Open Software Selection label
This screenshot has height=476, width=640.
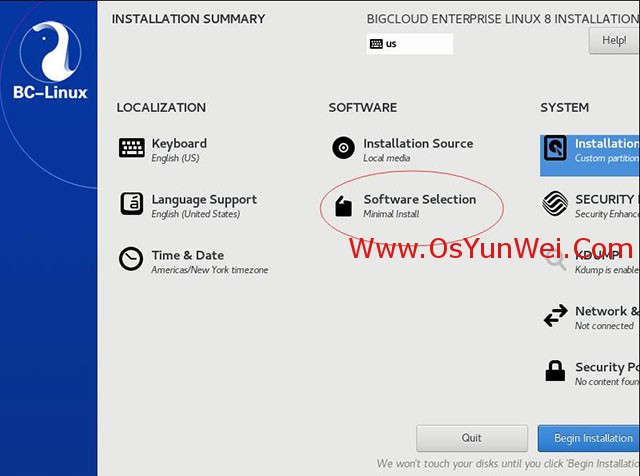click(420, 199)
